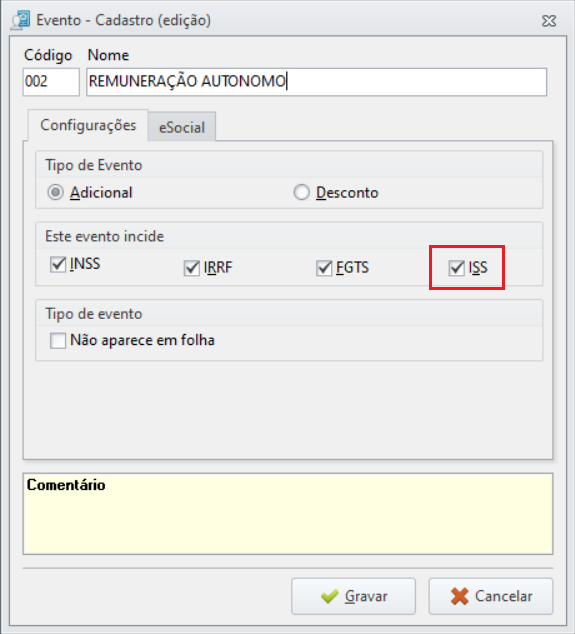Close the Evento Cadastro dialog
Screen dimensions: 575x634
[549, 21]
